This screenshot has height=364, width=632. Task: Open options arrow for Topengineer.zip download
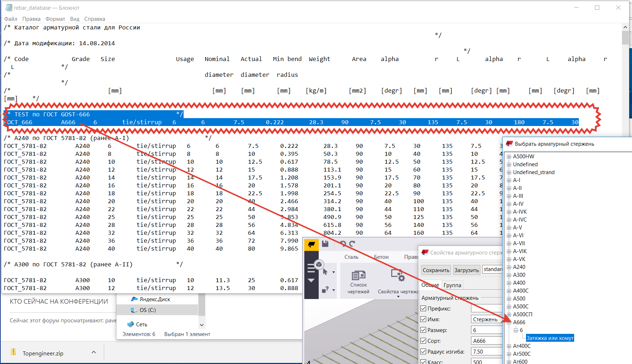pyautogui.click(x=94, y=353)
